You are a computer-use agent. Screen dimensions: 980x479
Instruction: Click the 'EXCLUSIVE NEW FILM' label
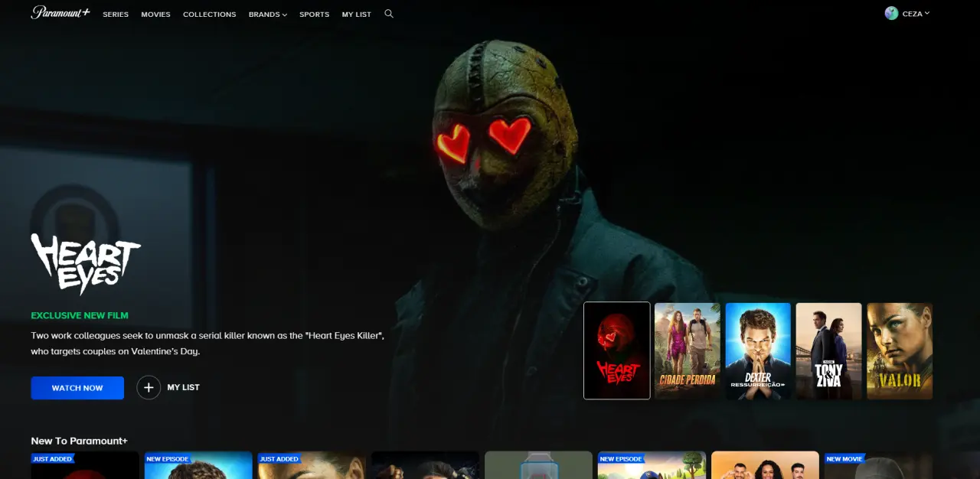pos(80,315)
